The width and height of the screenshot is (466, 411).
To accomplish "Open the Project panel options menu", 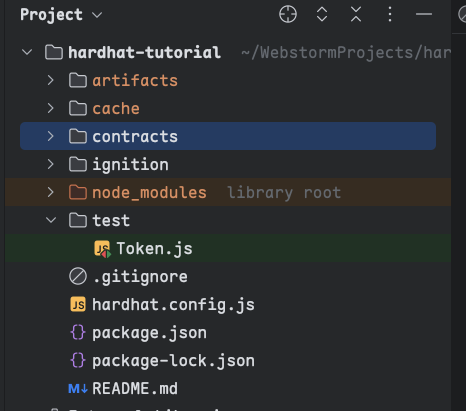I will [390, 14].
